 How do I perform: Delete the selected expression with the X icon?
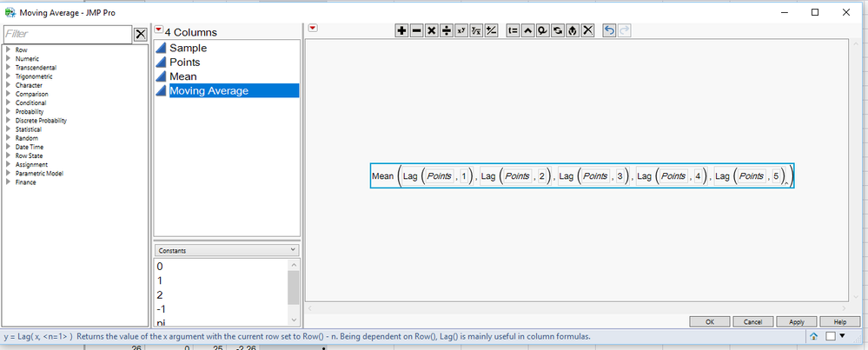[588, 31]
